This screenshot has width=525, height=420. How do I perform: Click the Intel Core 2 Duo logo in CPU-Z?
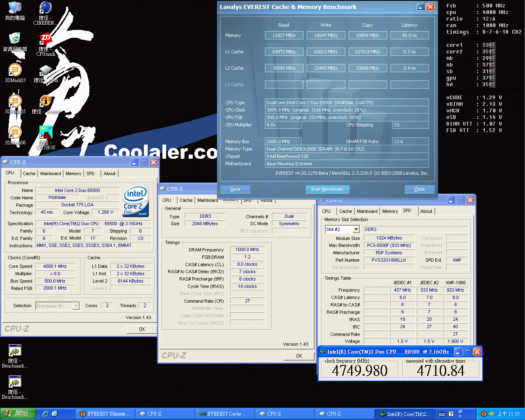tap(135, 201)
